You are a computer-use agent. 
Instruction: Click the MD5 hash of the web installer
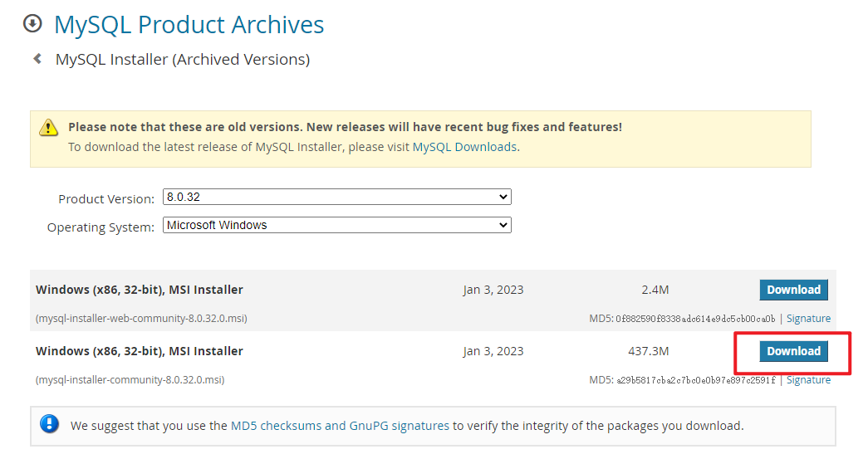(695, 319)
